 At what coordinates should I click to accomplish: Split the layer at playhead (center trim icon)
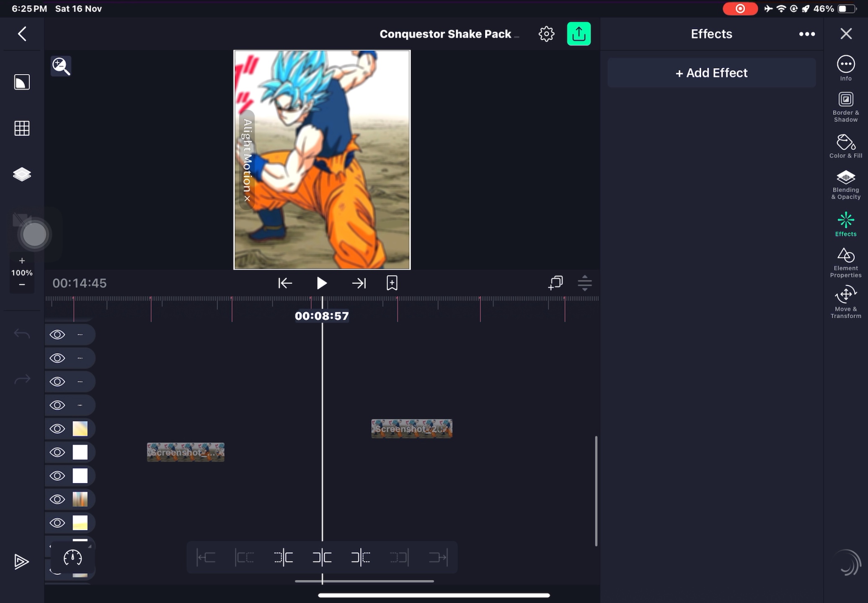coord(322,557)
